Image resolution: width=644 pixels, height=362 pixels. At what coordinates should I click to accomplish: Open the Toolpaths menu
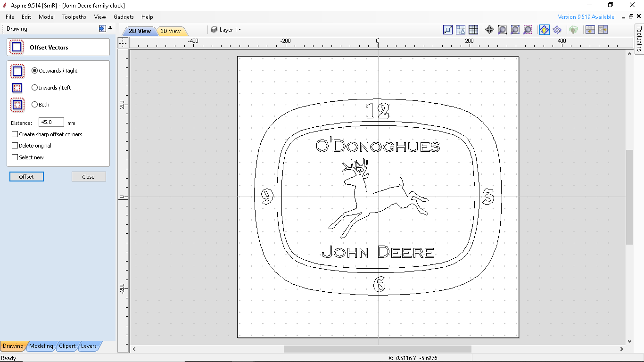74,16
